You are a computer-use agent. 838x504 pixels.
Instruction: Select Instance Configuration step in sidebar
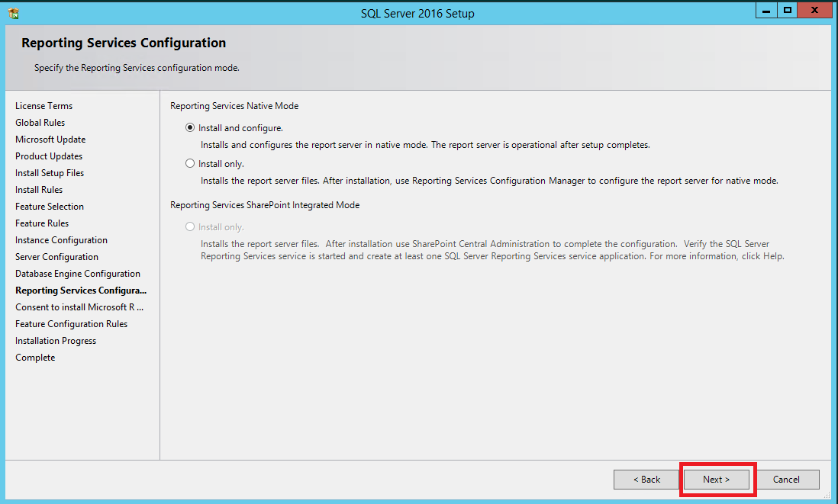[62, 239]
